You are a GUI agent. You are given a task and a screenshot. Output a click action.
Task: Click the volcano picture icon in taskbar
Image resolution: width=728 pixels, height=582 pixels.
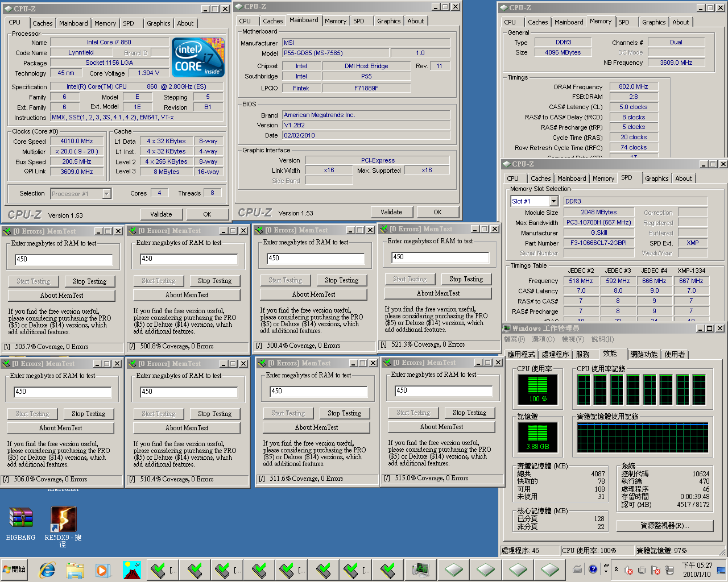pyautogui.click(x=131, y=569)
